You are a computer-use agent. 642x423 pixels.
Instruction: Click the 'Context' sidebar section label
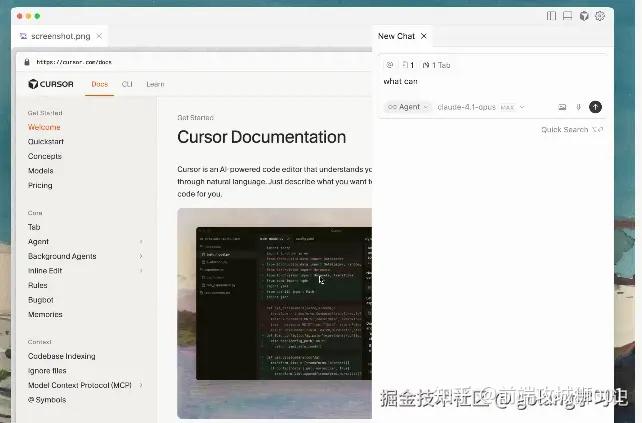tap(39, 342)
